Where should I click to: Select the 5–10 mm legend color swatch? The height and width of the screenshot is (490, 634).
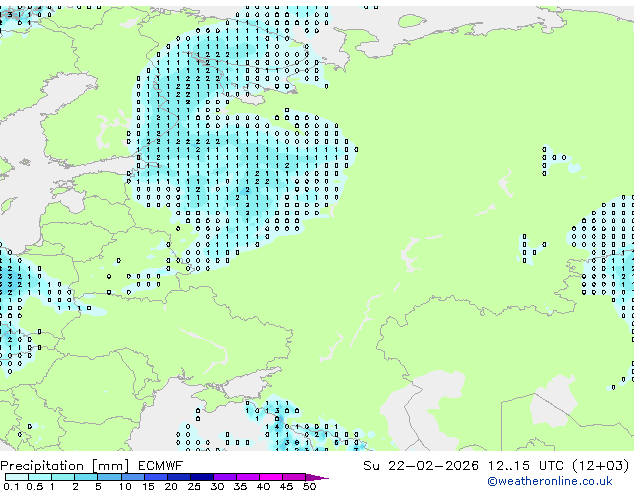click(x=109, y=477)
